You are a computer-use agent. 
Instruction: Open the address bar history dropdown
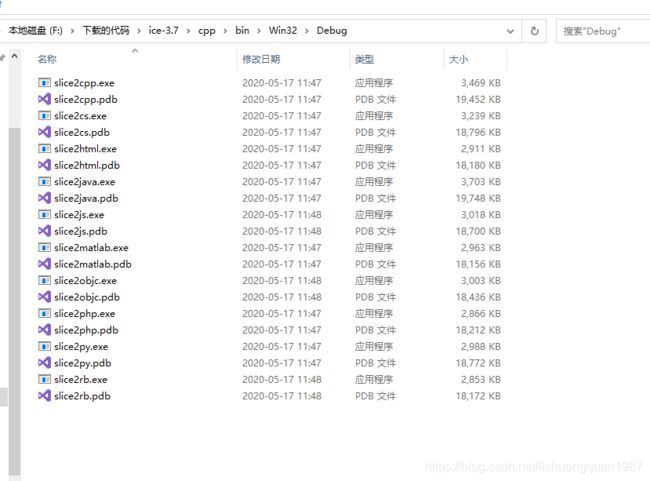[x=510, y=31]
